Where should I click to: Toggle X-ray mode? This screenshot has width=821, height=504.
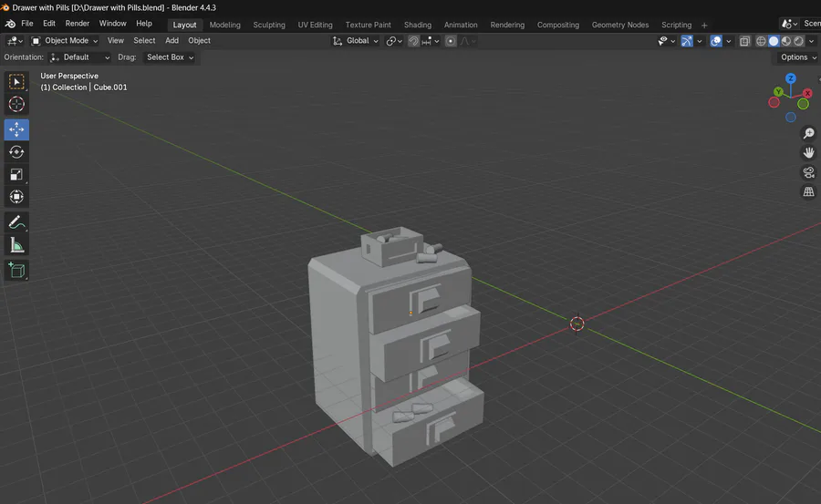[744, 41]
